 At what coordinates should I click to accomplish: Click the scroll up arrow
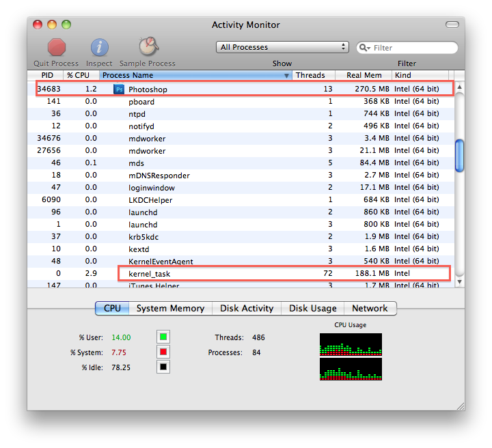459,87
